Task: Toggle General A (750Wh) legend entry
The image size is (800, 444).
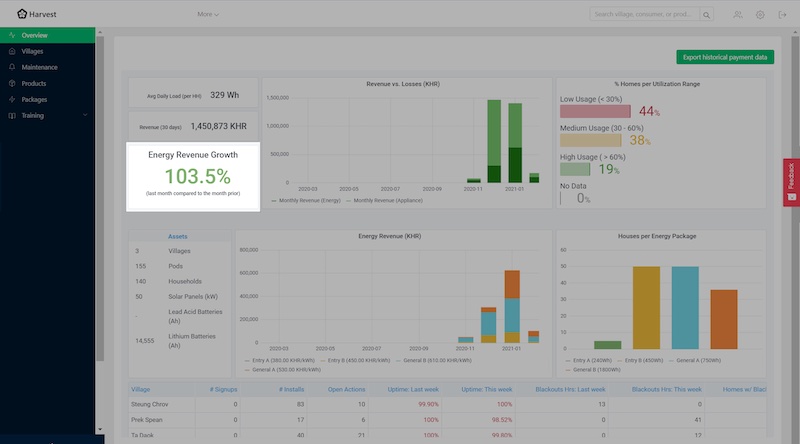Action: [x=696, y=359]
